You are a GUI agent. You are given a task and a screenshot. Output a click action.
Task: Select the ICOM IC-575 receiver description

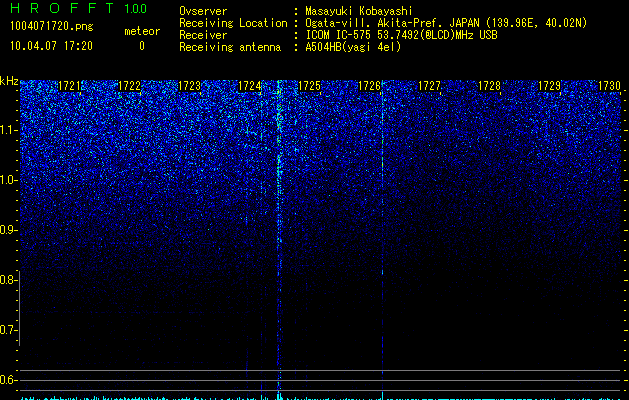point(401,35)
